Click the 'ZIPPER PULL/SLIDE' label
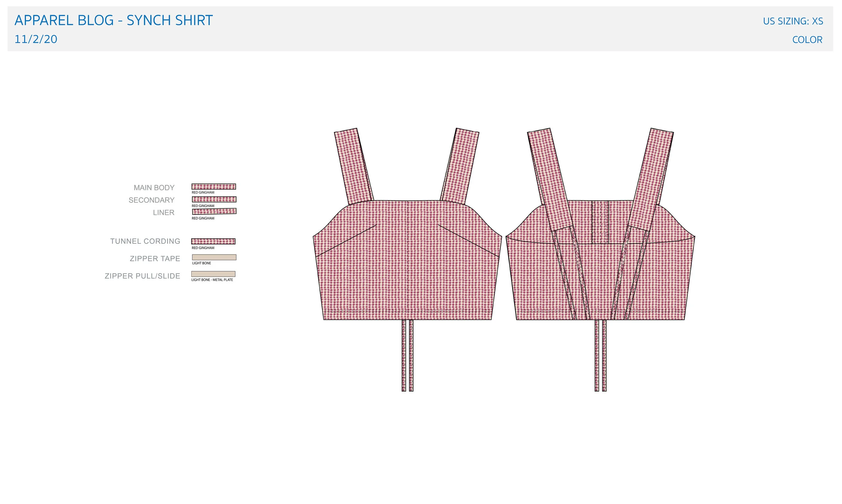The height and width of the screenshot is (504, 842). tap(142, 276)
